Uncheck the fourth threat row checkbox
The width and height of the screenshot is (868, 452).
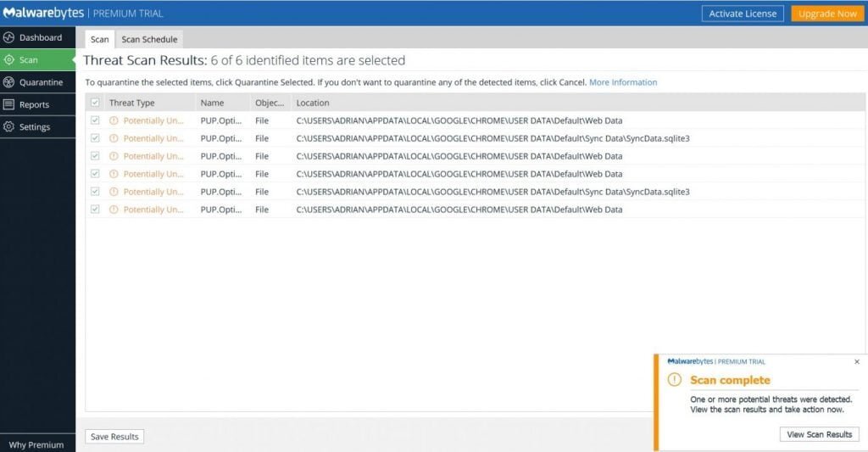click(x=95, y=173)
